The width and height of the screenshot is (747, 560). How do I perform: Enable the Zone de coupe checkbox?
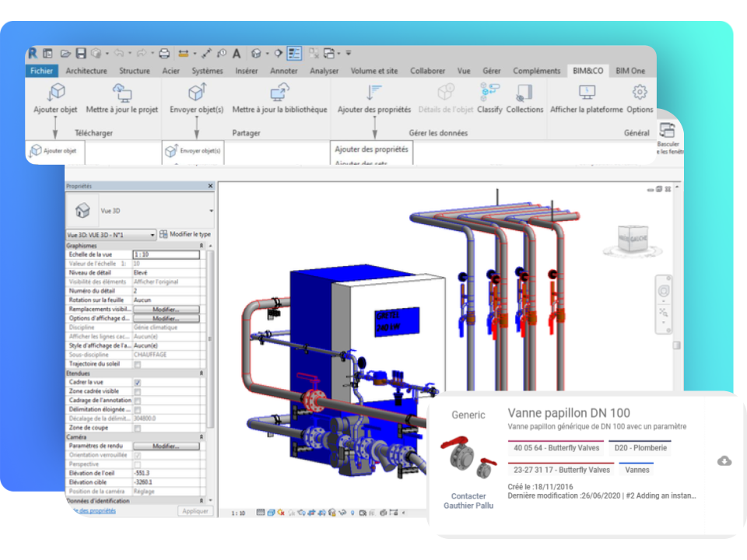(x=137, y=428)
